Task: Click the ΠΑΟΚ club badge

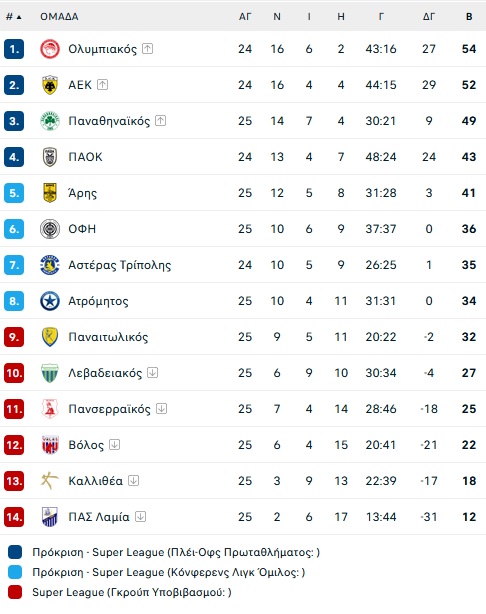Action: click(50, 157)
